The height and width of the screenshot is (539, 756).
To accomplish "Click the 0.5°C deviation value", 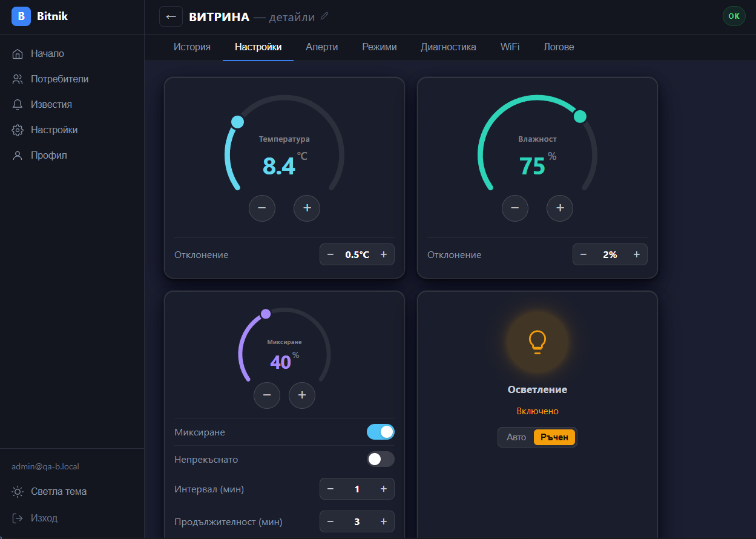I will (357, 255).
